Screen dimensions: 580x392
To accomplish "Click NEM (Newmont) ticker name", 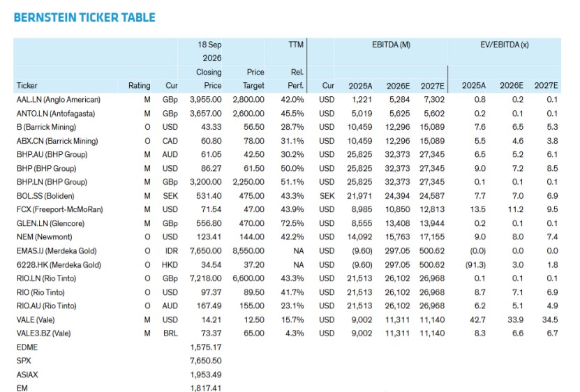I will coord(45,236).
